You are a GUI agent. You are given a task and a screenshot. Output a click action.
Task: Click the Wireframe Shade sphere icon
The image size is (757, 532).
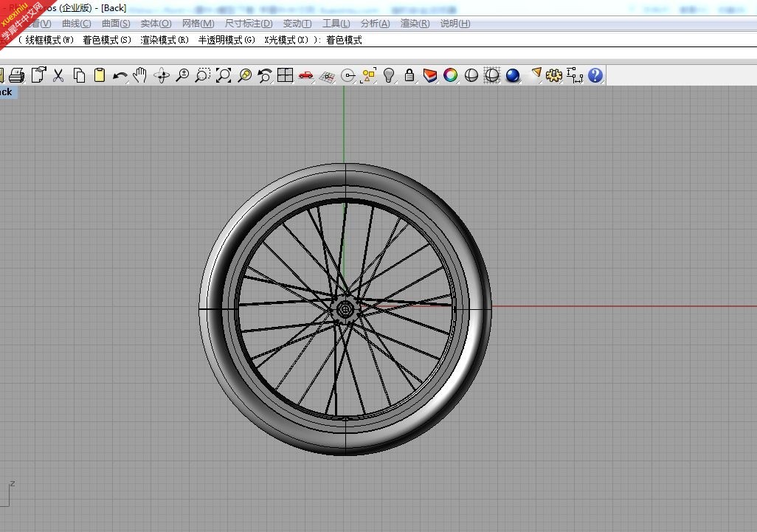click(x=492, y=75)
